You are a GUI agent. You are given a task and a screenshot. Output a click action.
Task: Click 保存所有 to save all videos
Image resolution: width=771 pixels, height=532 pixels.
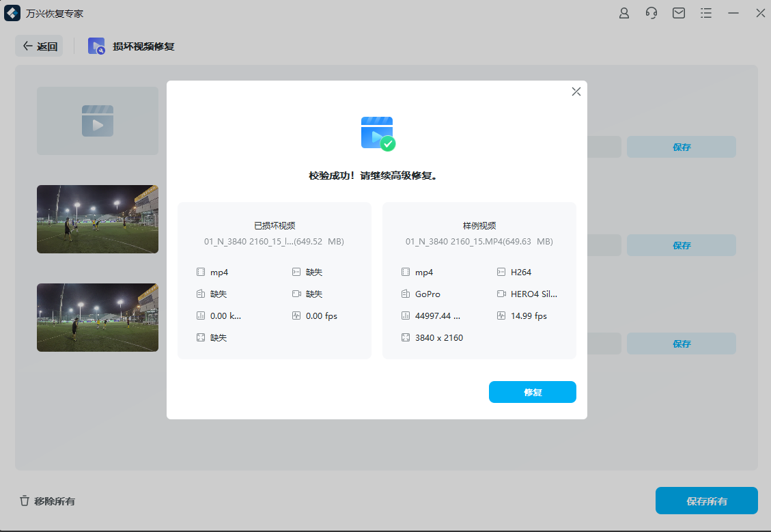706,501
